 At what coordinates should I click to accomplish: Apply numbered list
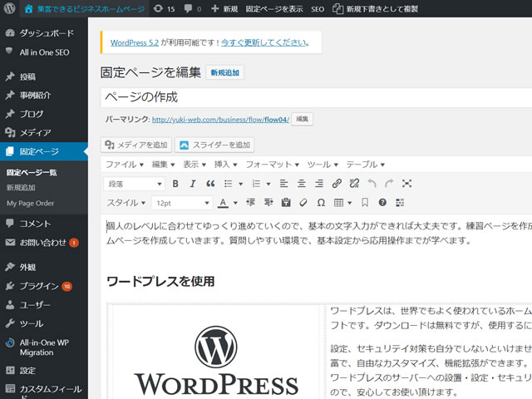click(x=256, y=184)
